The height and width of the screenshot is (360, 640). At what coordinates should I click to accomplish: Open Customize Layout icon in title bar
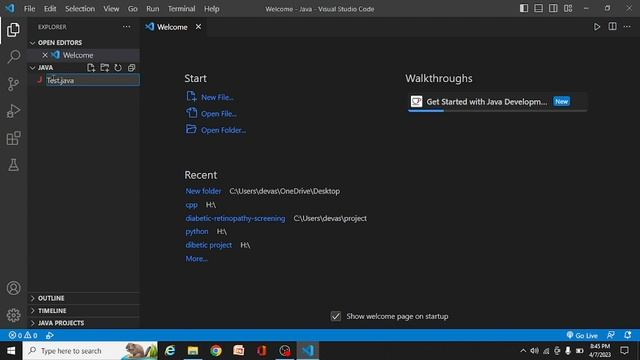click(568, 9)
